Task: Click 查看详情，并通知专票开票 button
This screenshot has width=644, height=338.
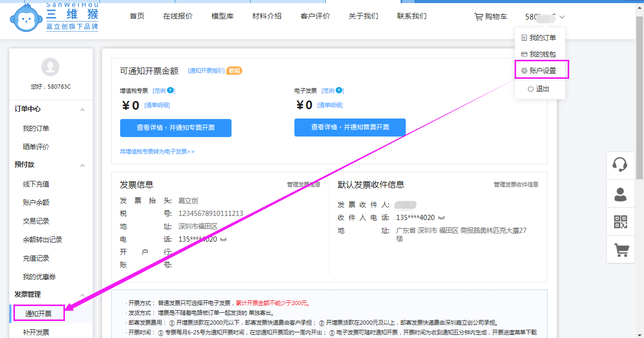Action: coord(175,128)
